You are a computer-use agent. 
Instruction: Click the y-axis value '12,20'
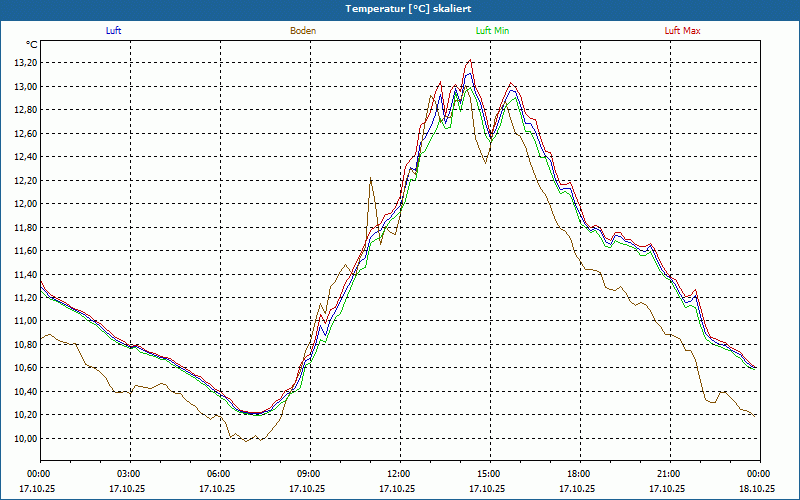tap(27, 180)
